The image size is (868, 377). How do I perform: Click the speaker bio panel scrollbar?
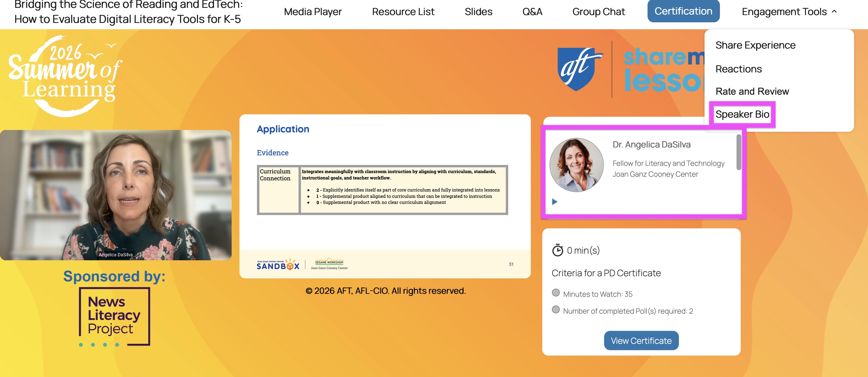click(738, 152)
